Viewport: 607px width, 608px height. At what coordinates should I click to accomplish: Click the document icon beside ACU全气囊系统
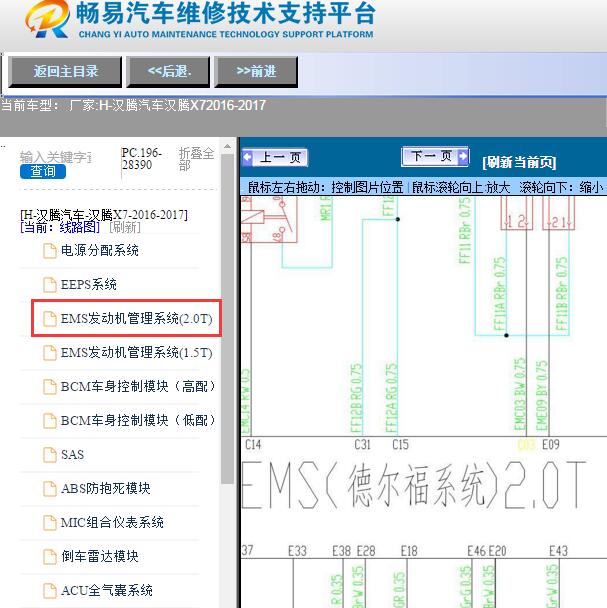[x=50, y=591]
